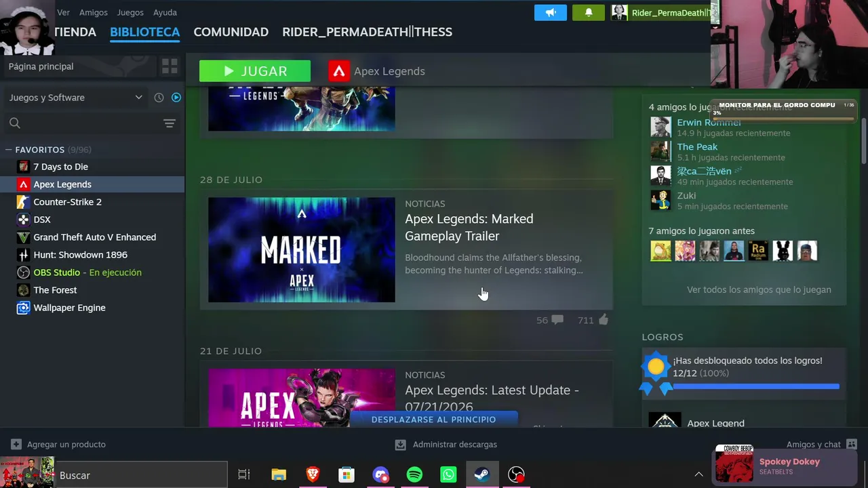Click the Ra avatar in previous players

tap(758, 251)
